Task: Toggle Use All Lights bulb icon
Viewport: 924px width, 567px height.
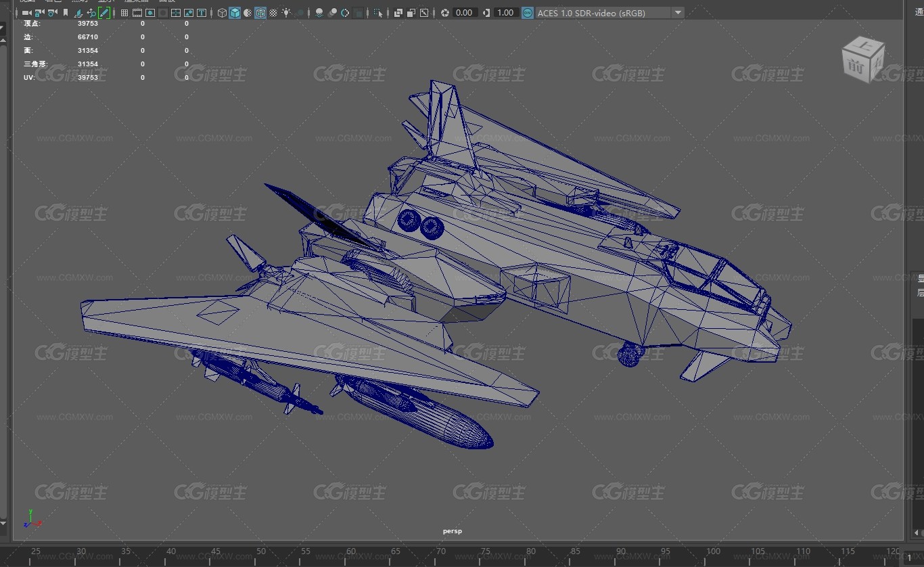Action: point(287,13)
